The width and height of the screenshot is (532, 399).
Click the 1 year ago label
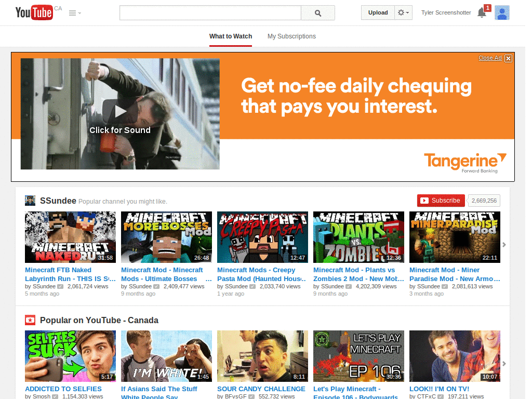(x=231, y=294)
